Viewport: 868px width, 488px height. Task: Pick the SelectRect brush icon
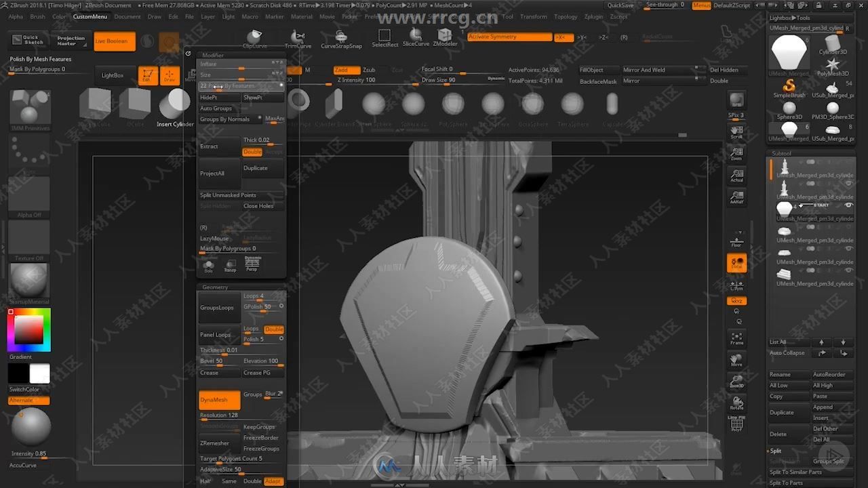tap(384, 39)
